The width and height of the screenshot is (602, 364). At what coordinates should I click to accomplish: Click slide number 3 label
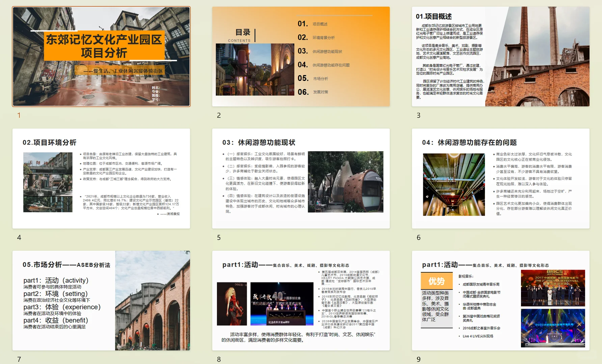(x=418, y=115)
